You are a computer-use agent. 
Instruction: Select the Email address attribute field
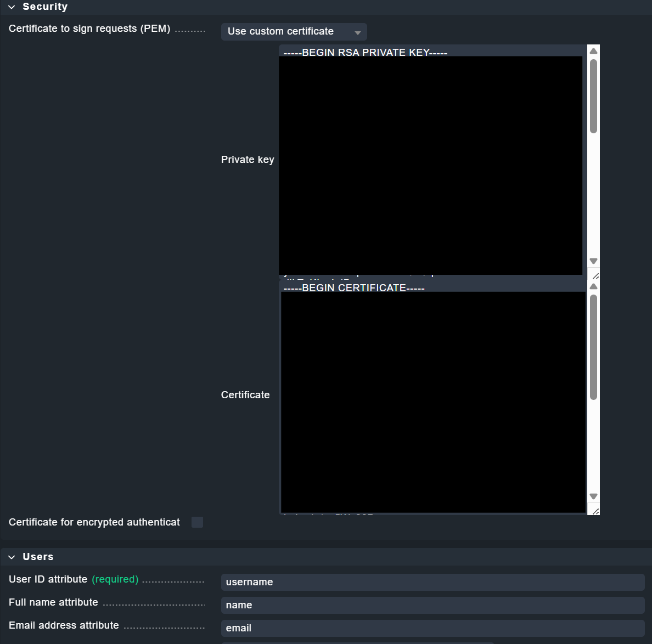pyautogui.click(x=432, y=628)
